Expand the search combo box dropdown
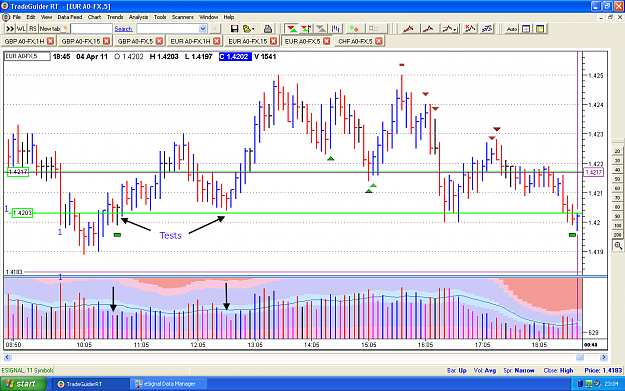625x391 pixels. [202, 29]
